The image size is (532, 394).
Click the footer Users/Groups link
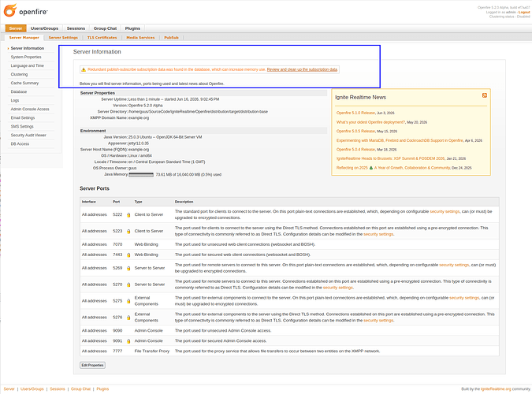[32, 389]
